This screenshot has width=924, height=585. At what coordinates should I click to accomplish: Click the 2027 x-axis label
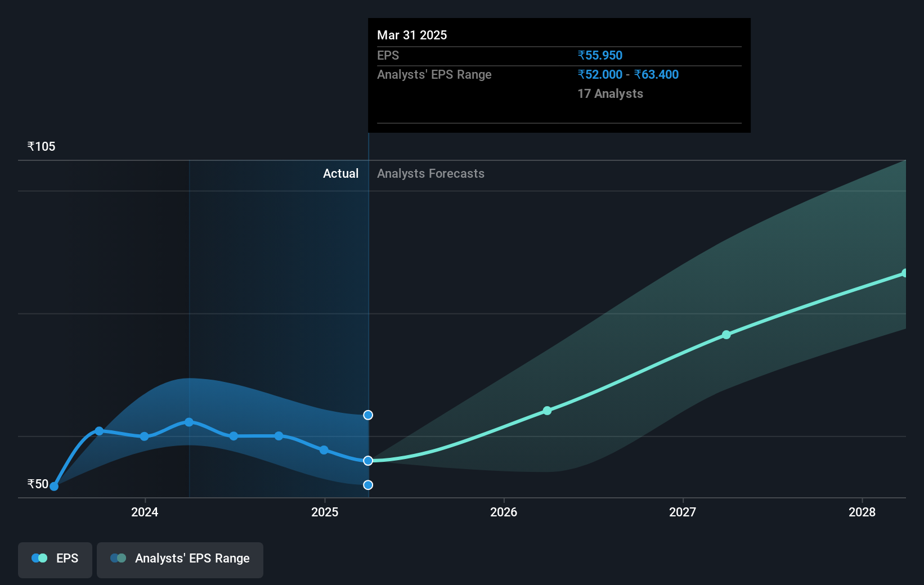coord(683,512)
